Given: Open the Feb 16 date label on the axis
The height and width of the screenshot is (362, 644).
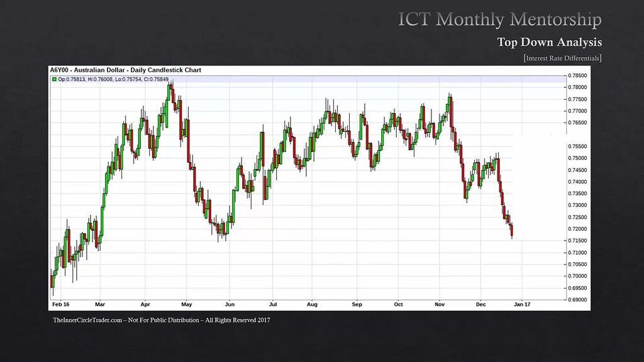Looking at the screenshot, I should point(58,304).
